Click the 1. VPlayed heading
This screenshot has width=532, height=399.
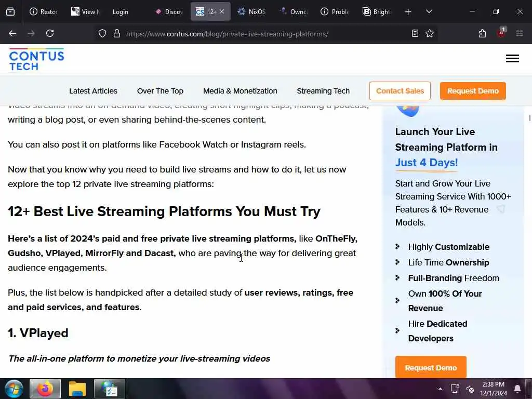[38, 333]
